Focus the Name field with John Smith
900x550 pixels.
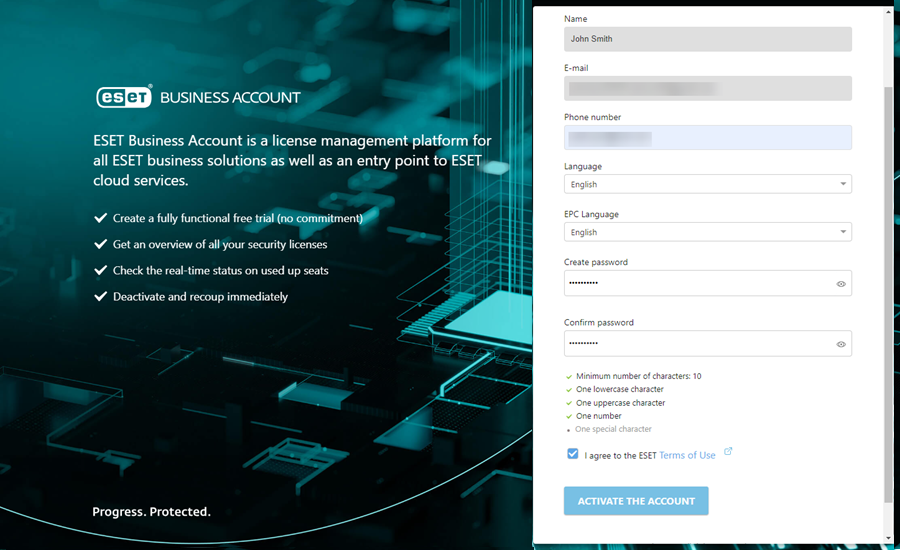[708, 39]
